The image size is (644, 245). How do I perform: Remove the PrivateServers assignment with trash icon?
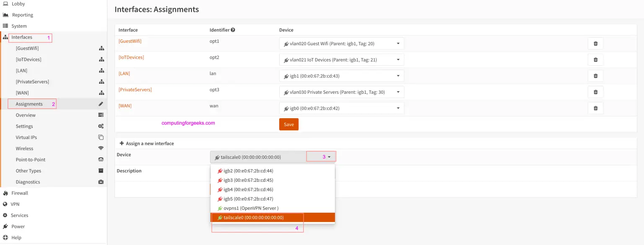click(x=595, y=92)
